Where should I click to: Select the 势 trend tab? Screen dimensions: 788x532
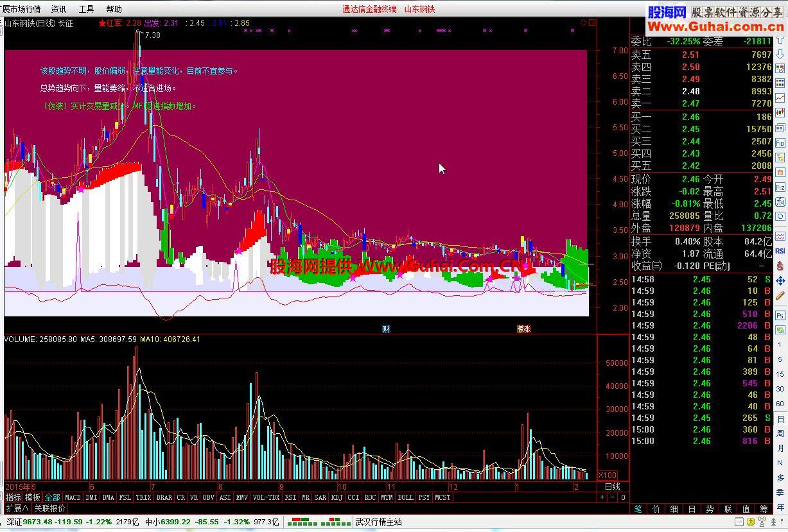[710, 509]
